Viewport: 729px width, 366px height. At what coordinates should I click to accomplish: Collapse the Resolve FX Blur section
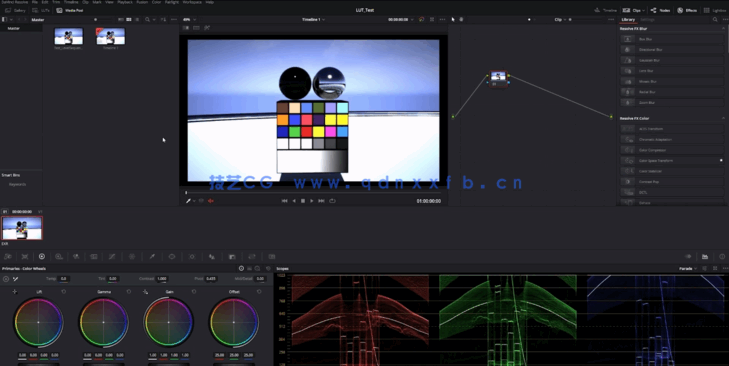[x=723, y=28]
